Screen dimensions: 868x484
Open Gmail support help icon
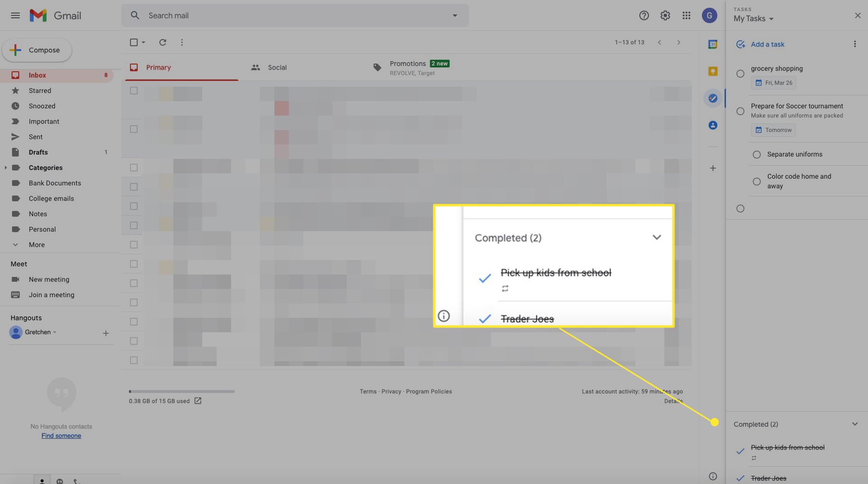(644, 15)
